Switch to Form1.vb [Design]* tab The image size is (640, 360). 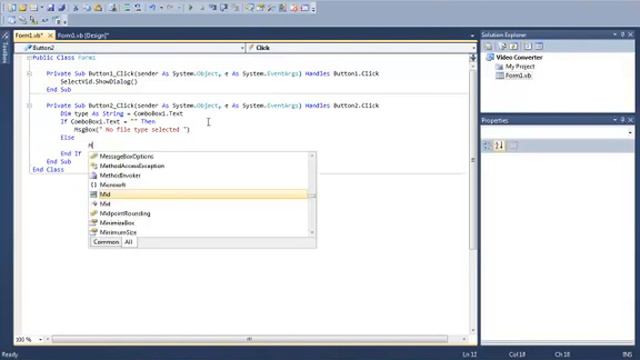[83, 36]
